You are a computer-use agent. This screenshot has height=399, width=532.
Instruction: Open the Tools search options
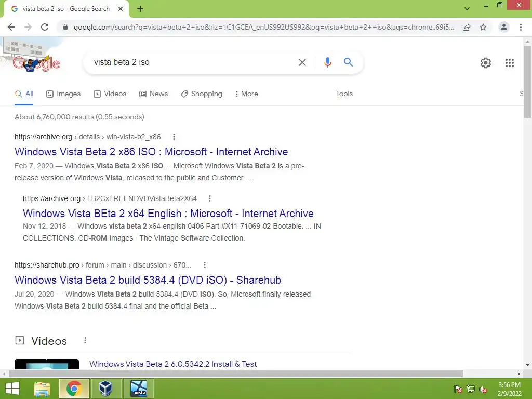[344, 94]
